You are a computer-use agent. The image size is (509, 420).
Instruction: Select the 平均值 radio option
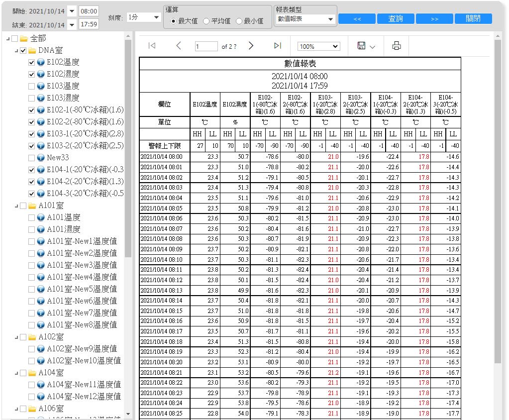(206, 21)
